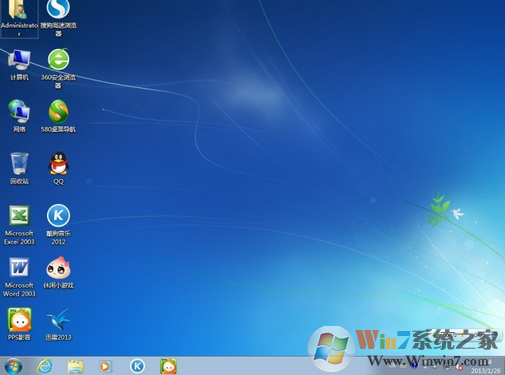Select the Kugou Music 2012 (酷狗音乐) desktop icon
The image size is (505, 375).
[58, 225]
